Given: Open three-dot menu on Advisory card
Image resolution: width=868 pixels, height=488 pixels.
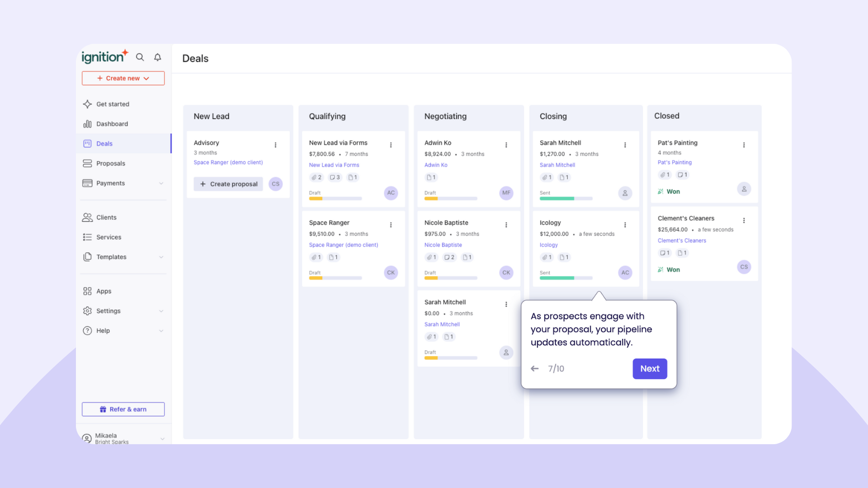Looking at the screenshot, I should click(275, 145).
